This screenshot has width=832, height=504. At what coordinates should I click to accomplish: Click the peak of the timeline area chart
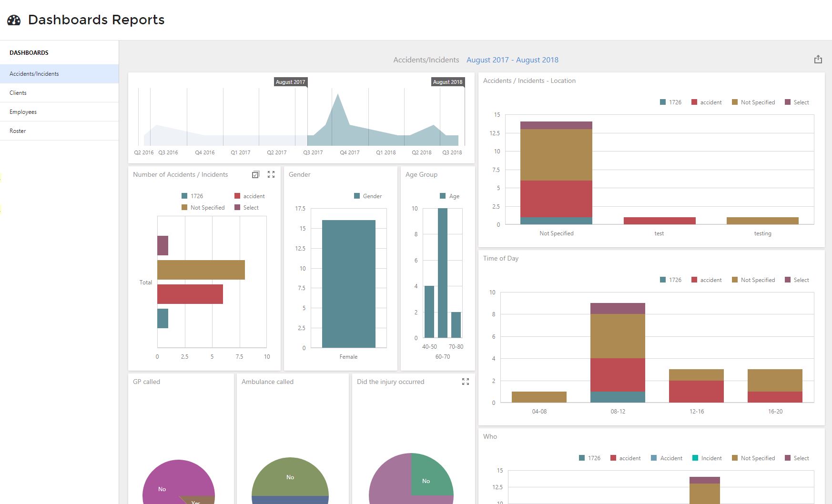point(338,95)
